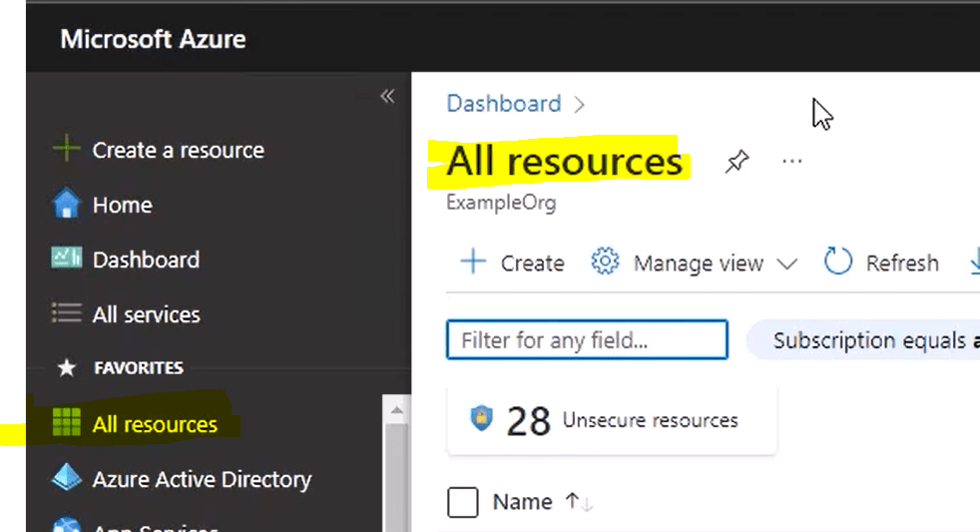The width and height of the screenshot is (980, 532).
Task: Click the All resources page heading
Action: click(565, 162)
